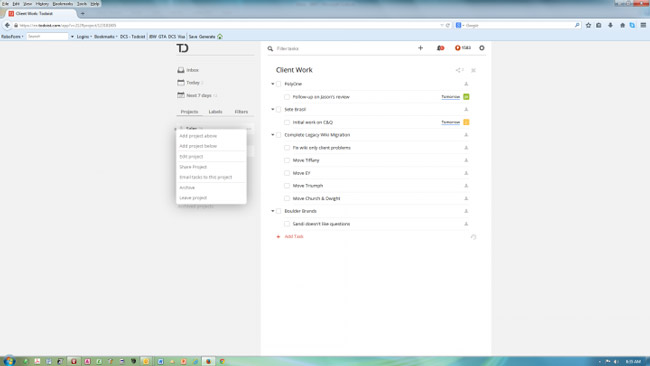Open the browser downloads arrow icon
Screen dimensions: 650x366
point(610,25)
